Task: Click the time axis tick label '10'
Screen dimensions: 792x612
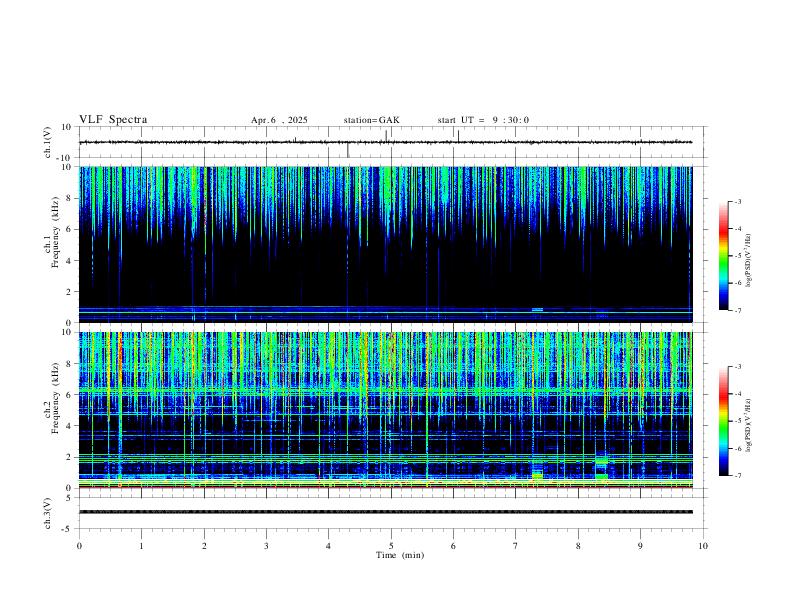Action: 703,546
